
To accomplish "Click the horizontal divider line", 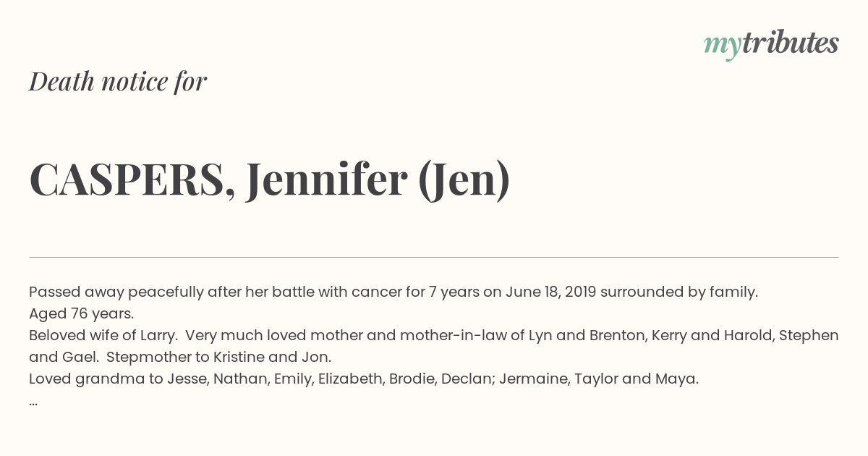I will 434,257.
